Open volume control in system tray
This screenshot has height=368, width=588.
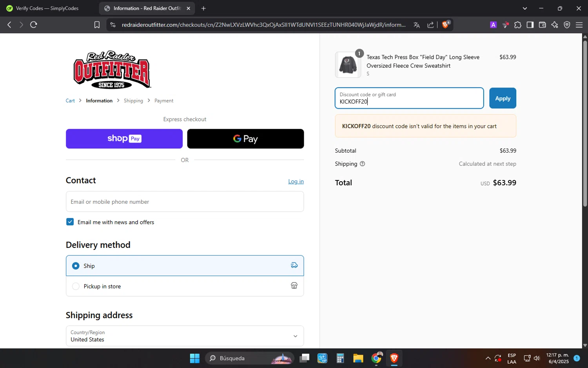(x=537, y=358)
